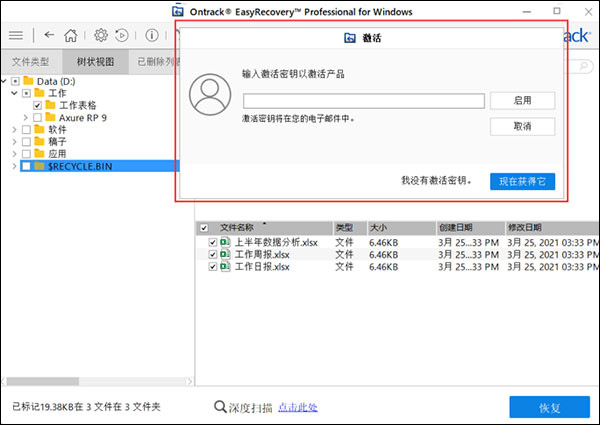Collapse the 工作 folder node

coord(15,93)
